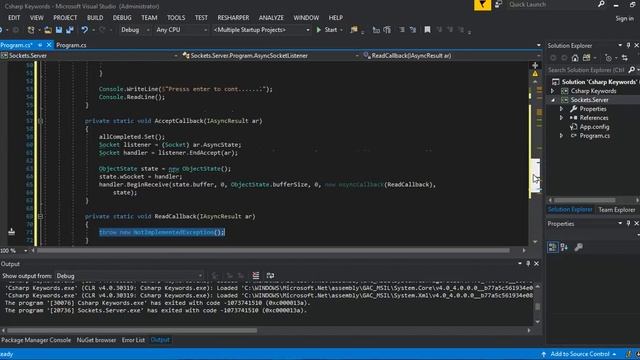Click the Property Pages wrench icon
Image resolution: width=640 pixels, height=360 pixels.
pyautogui.click(x=578, y=247)
